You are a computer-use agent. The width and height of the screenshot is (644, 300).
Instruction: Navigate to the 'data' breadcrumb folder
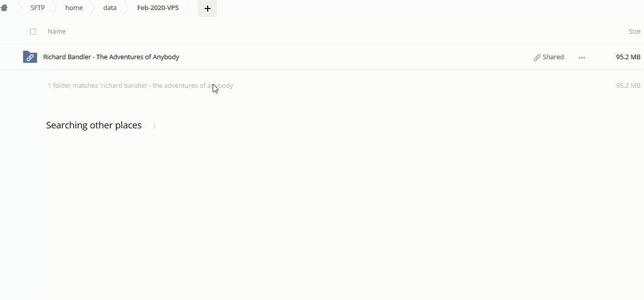[110, 8]
